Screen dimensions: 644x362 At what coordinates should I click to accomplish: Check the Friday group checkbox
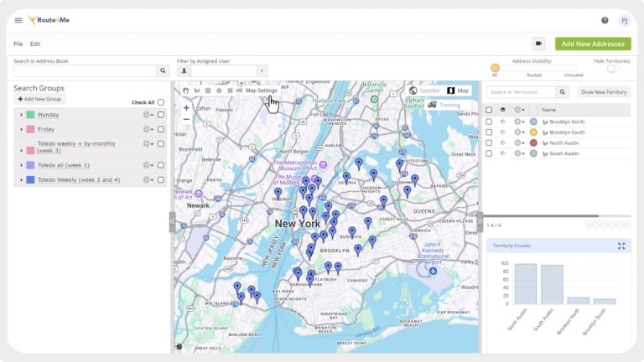click(x=161, y=129)
